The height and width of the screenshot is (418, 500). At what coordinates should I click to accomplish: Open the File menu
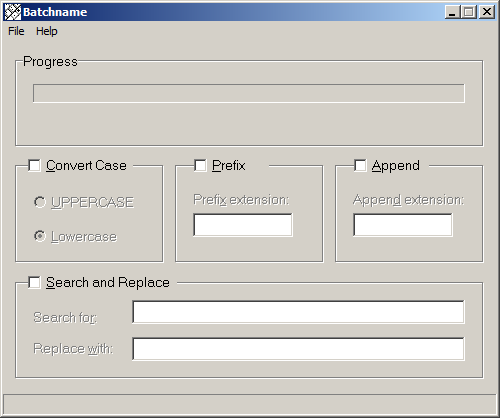coord(16,31)
